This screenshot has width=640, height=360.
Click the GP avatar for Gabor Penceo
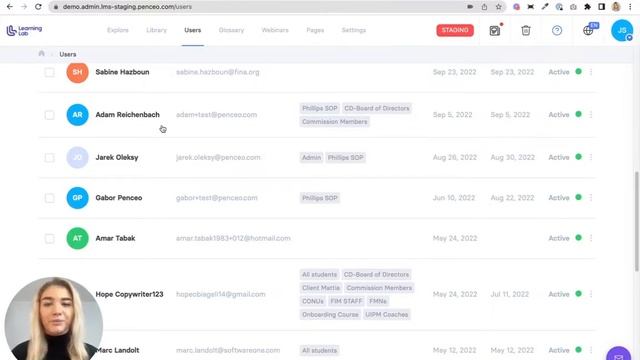tap(77, 198)
